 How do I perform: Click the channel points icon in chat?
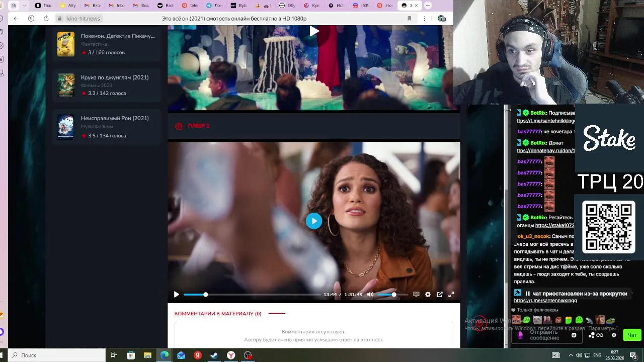pos(596,335)
